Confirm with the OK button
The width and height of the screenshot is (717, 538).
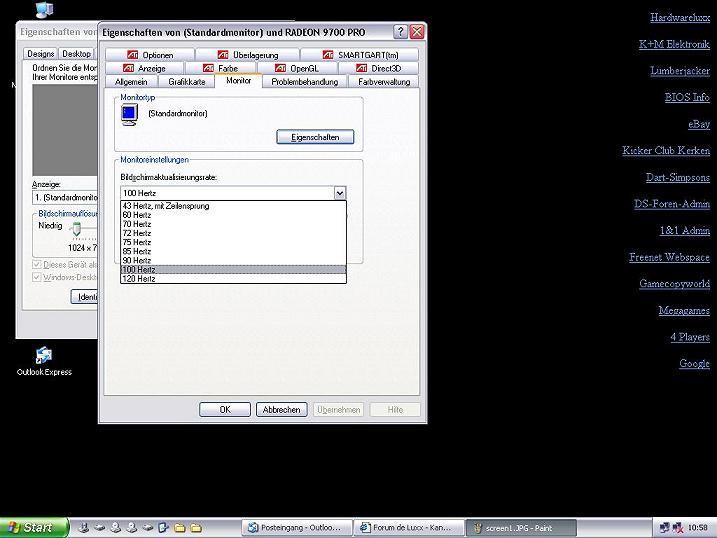[x=225, y=410]
